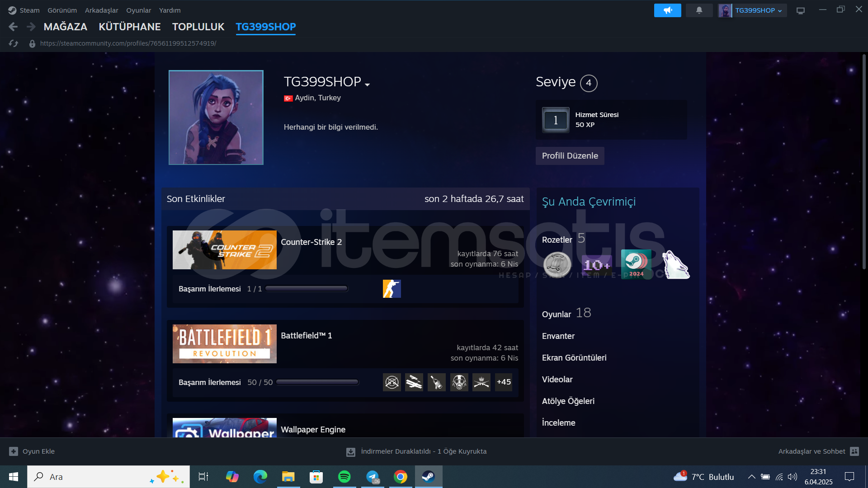Viewport: 868px width, 488px height.
Task: Open the notifications bell
Action: click(x=699, y=10)
